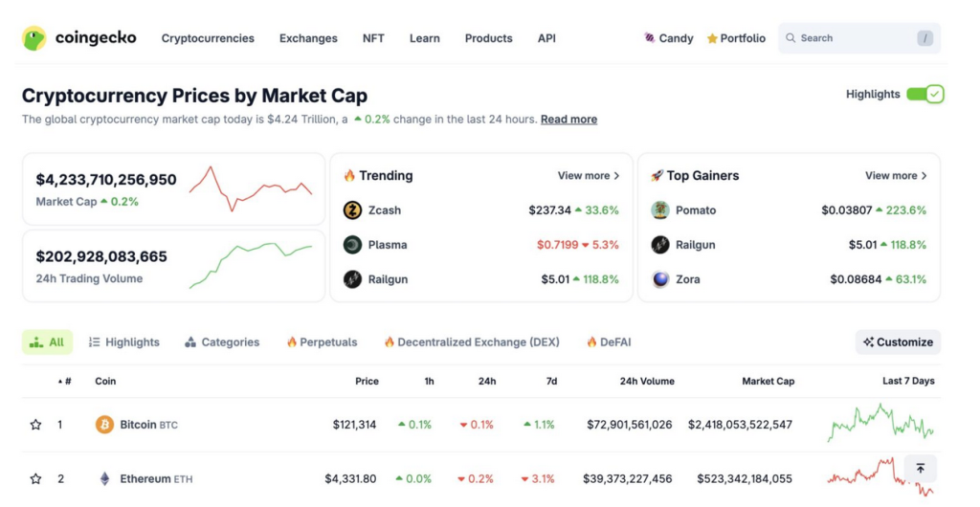Viewport: 980px width, 507px height.
Task: Add Ethereum to favorites with star
Action: (36, 478)
